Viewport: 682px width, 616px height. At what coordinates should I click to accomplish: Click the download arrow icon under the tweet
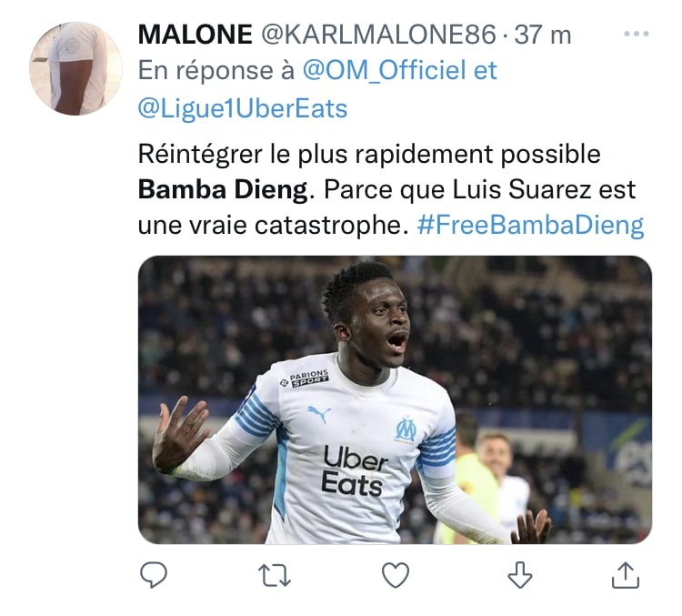coord(520,575)
